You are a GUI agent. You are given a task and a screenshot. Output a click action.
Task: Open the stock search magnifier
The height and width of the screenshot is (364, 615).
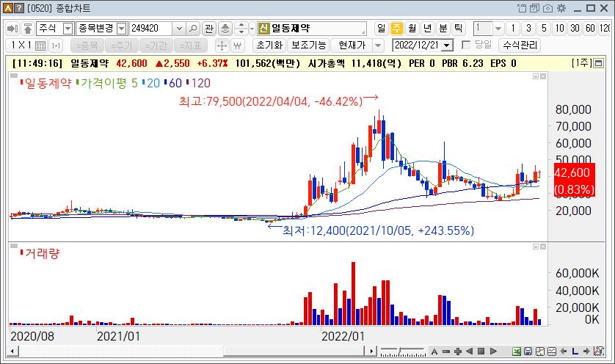pos(193,28)
